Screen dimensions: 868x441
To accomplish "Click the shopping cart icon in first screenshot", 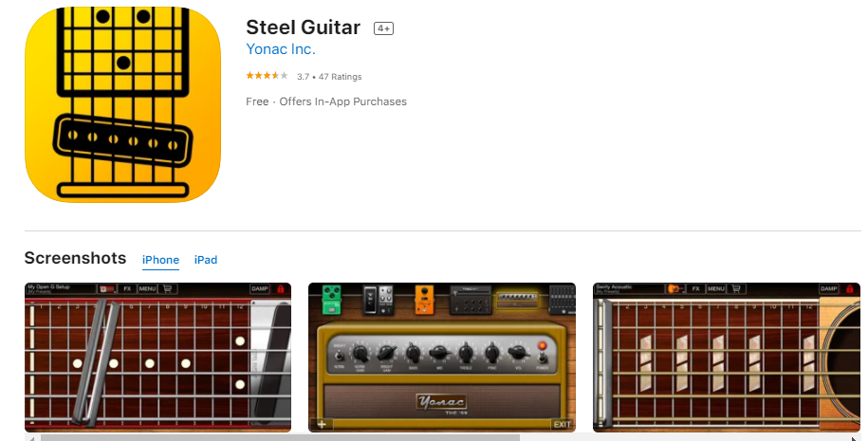I will [167, 289].
